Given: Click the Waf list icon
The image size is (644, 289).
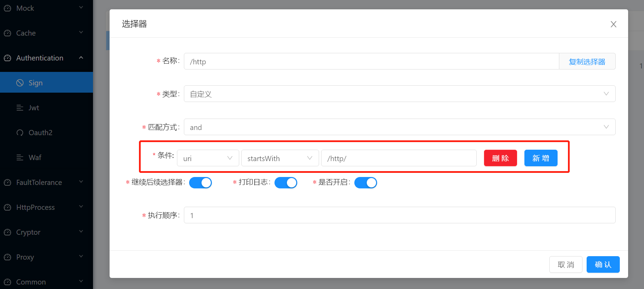Looking at the screenshot, I should coord(20,158).
